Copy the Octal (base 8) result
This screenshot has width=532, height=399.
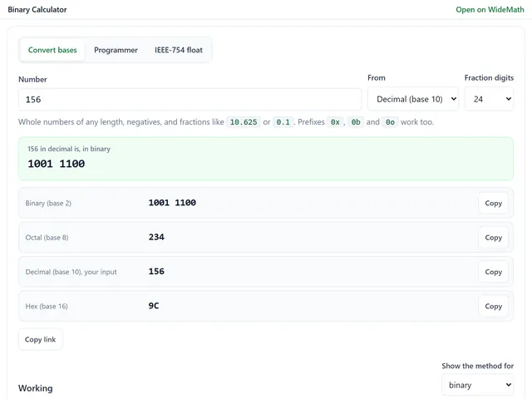pyautogui.click(x=493, y=238)
